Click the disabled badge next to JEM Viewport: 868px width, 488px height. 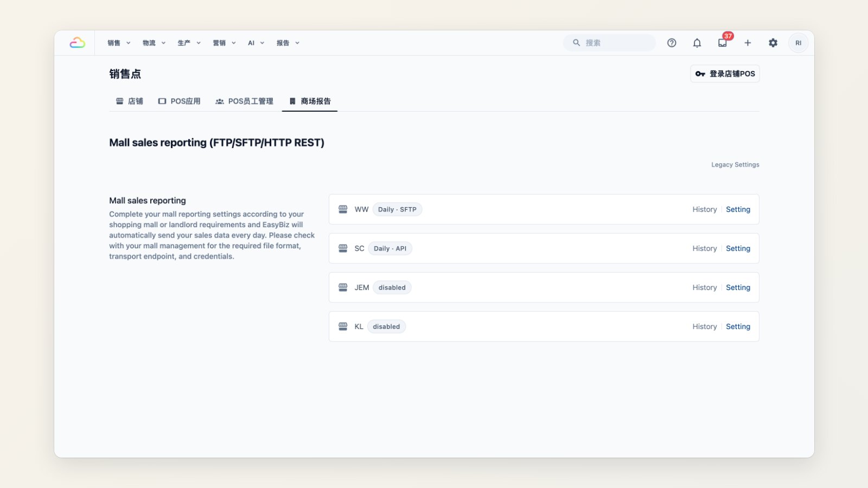pyautogui.click(x=392, y=287)
